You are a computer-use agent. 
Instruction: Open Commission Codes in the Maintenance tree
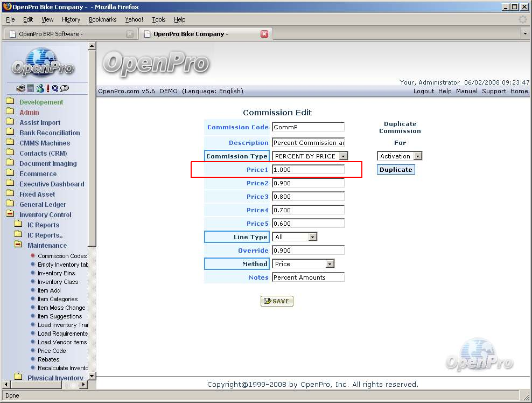[x=62, y=256]
